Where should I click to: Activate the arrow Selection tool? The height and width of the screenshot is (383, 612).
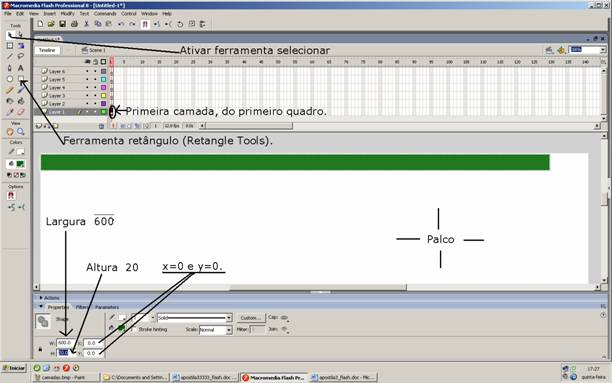point(10,35)
